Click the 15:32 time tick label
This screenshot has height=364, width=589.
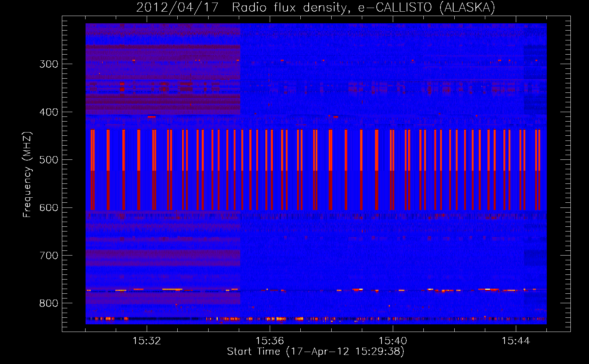coord(147,341)
